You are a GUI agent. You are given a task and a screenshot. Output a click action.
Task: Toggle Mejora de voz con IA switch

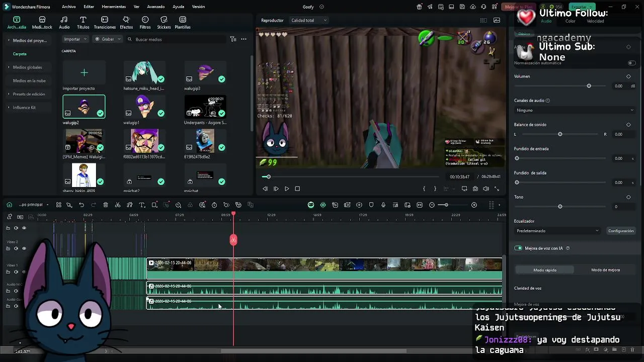click(518, 248)
